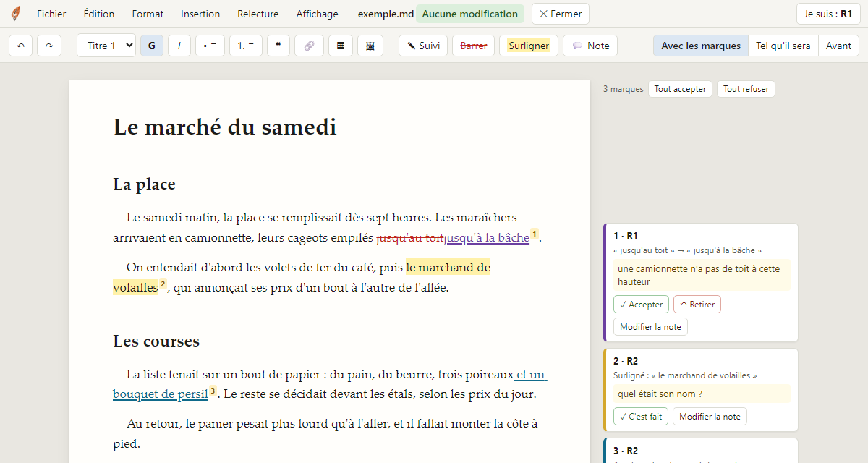Viewport: 868px width, 463px height.
Task: Click the inserted text 'jusqu'à la bâche'
Action: click(x=488, y=238)
